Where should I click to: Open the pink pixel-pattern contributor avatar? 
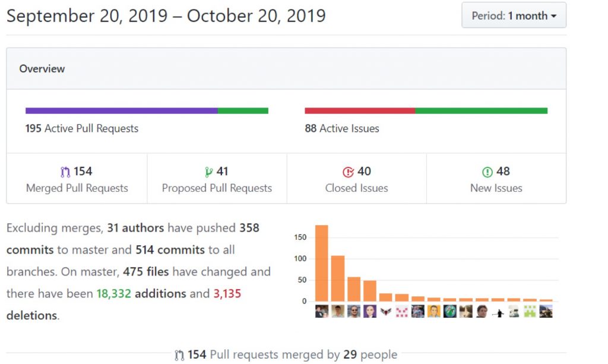402,311
